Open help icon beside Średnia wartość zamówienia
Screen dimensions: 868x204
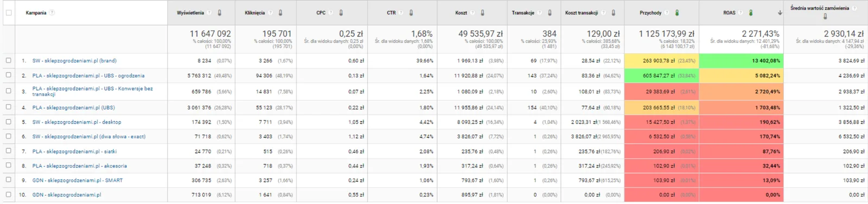(854, 8)
